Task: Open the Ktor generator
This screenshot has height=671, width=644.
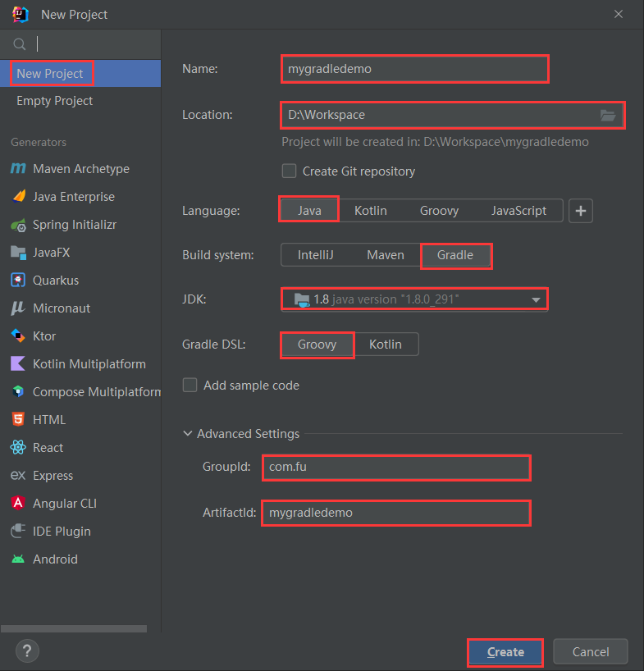Action: (x=80, y=336)
